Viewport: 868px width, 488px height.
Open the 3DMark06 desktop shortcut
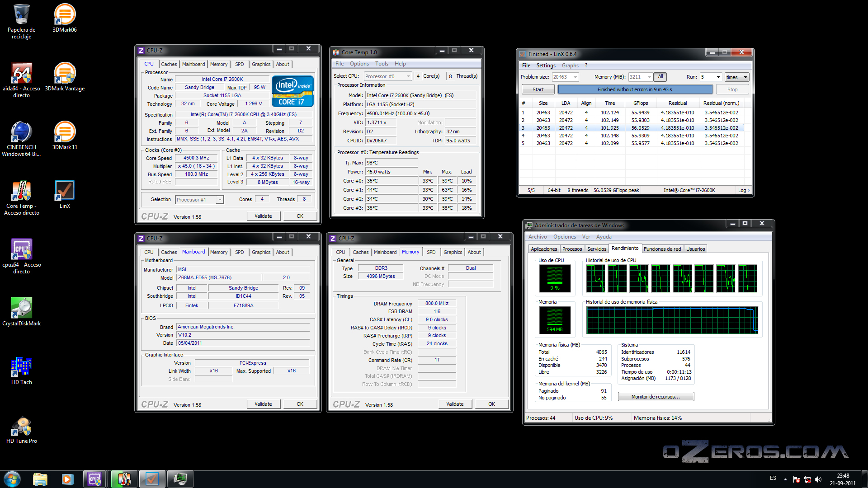click(x=65, y=19)
